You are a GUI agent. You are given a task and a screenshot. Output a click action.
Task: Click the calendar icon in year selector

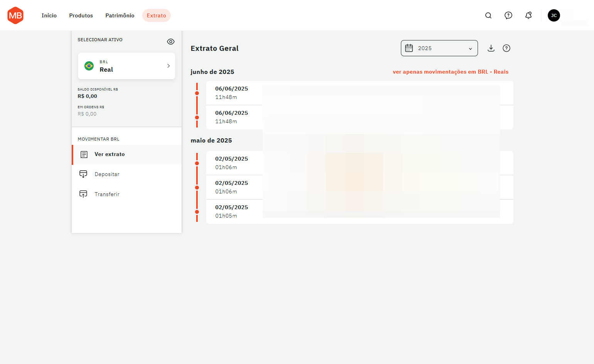pos(409,48)
